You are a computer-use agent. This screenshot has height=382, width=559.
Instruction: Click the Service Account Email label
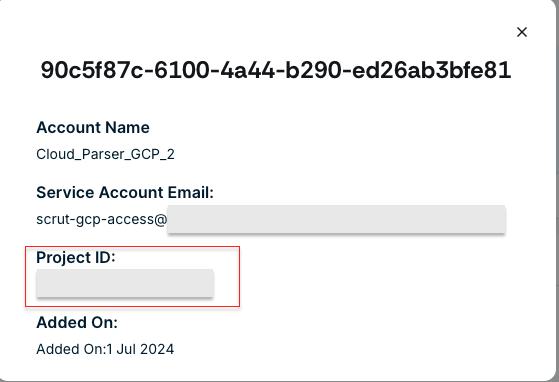pyautogui.click(x=125, y=192)
